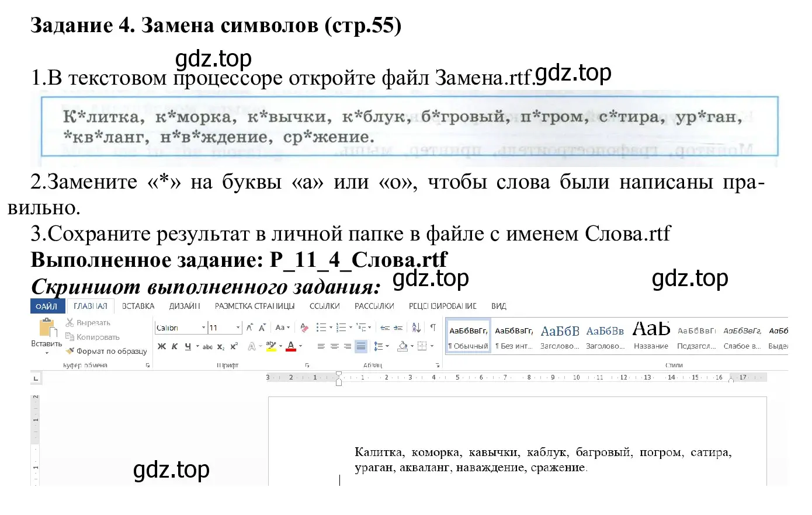Align text left

[321, 346]
